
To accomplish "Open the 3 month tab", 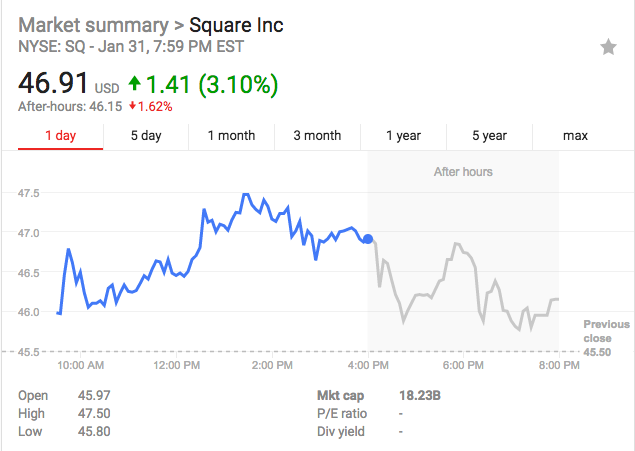I will [317, 136].
